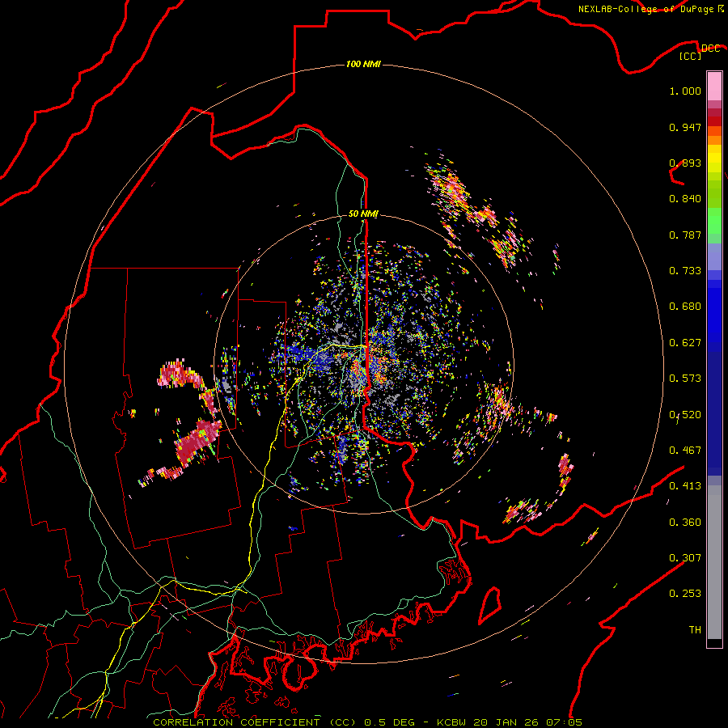Click the 100 NMI range ring label
The image size is (728, 728).
coord(363,64)
